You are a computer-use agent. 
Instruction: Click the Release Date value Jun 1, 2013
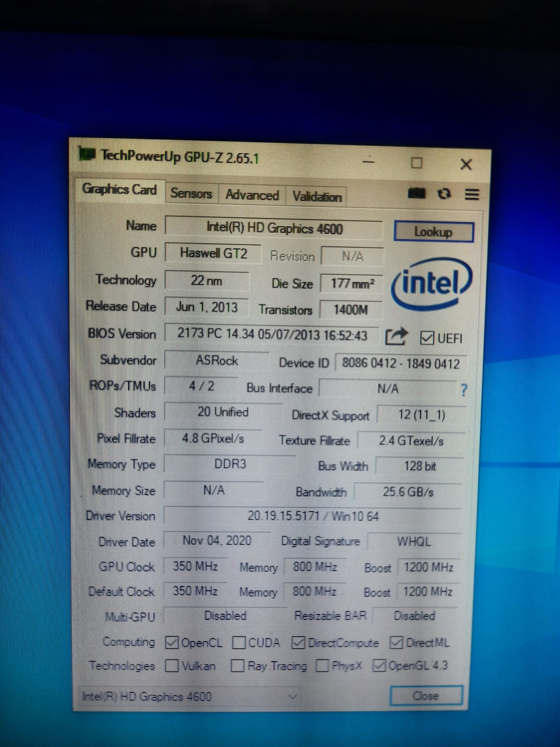click(x=206, y=307)
